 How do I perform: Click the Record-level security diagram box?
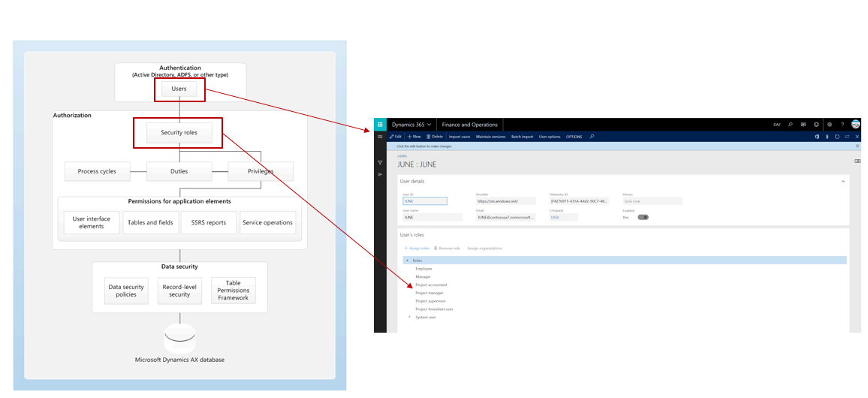[179, 291]
